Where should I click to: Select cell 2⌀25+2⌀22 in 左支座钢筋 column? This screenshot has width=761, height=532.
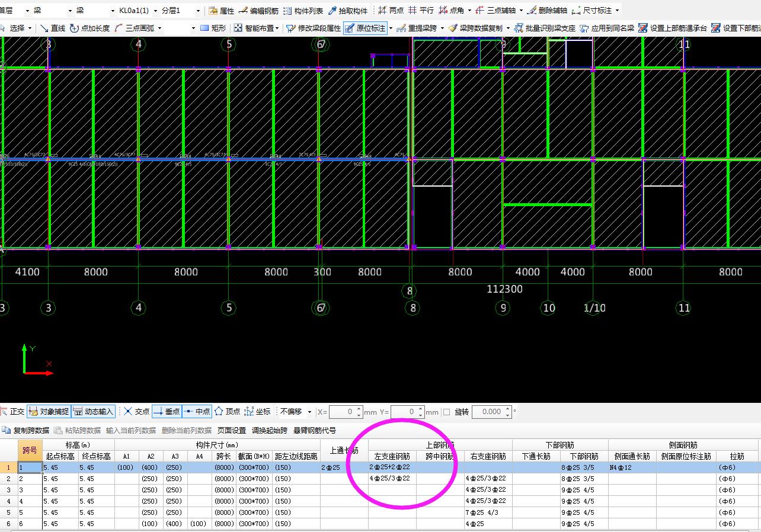[x=392, y=467]
